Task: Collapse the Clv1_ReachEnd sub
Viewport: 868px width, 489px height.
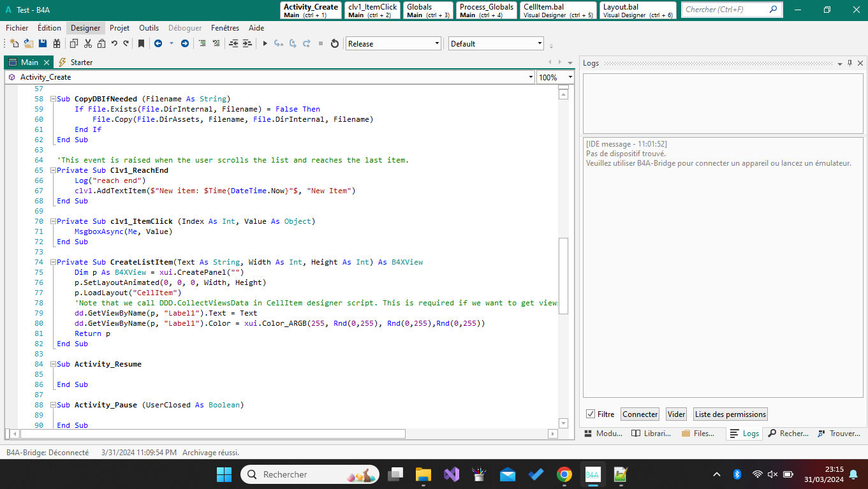Action: coord(53,170)
